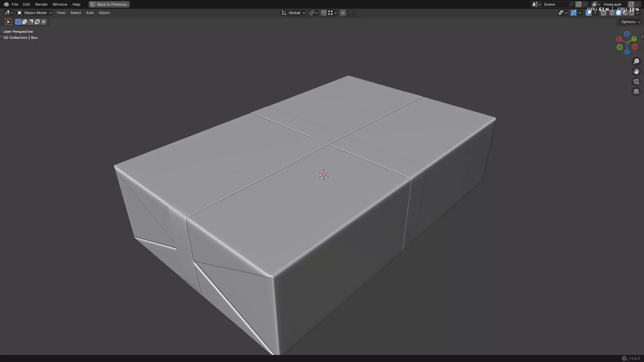Image resolution: width=644 pixels, height=362 pixels.
Task: Choose Intersect Existing Selection mode
Action: coord(44,22)
